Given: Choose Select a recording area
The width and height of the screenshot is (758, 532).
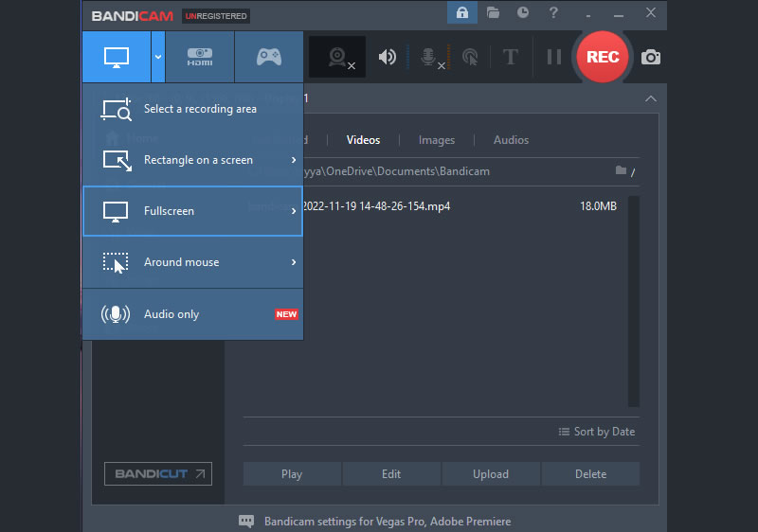Looking at the screenshot, I should tap(193, 109).
